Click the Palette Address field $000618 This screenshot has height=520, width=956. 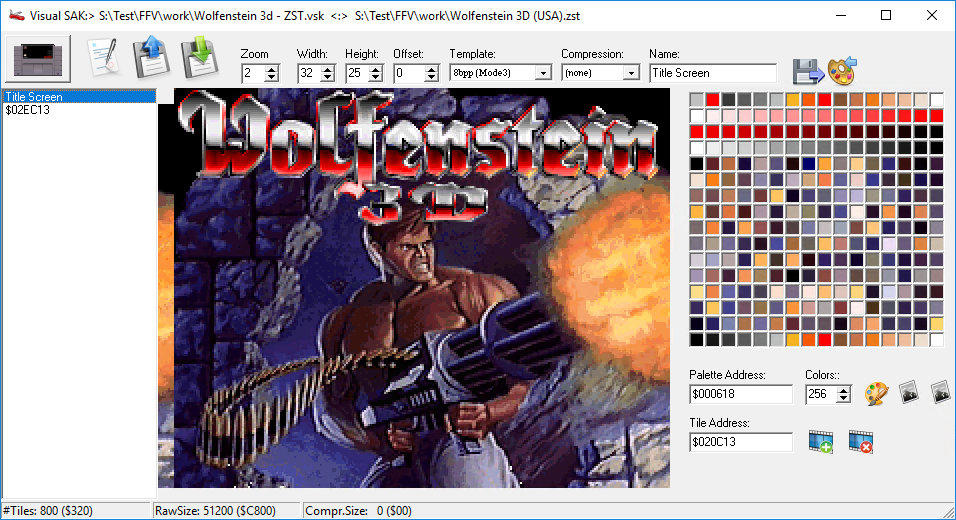741,394
